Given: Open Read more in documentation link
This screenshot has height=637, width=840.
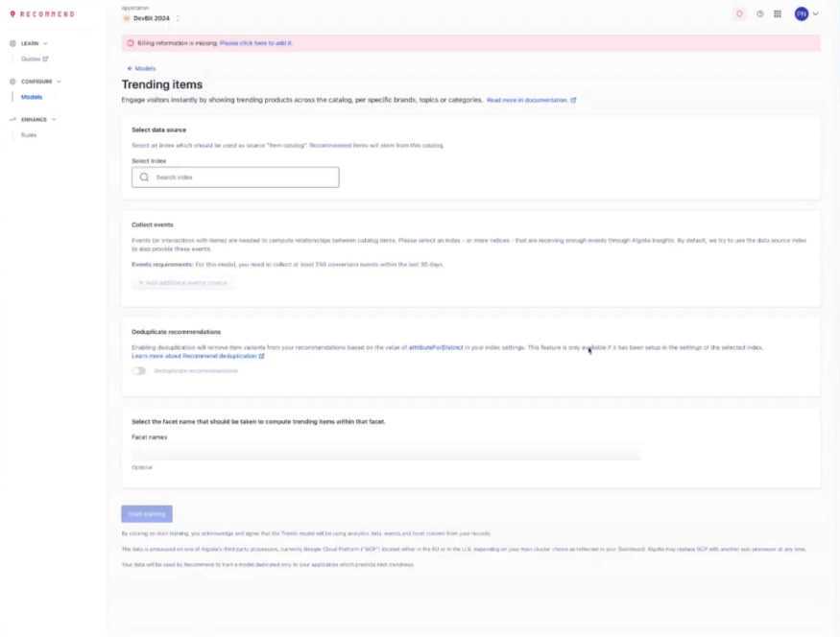Looking at the screenshot, I should 531,100.
